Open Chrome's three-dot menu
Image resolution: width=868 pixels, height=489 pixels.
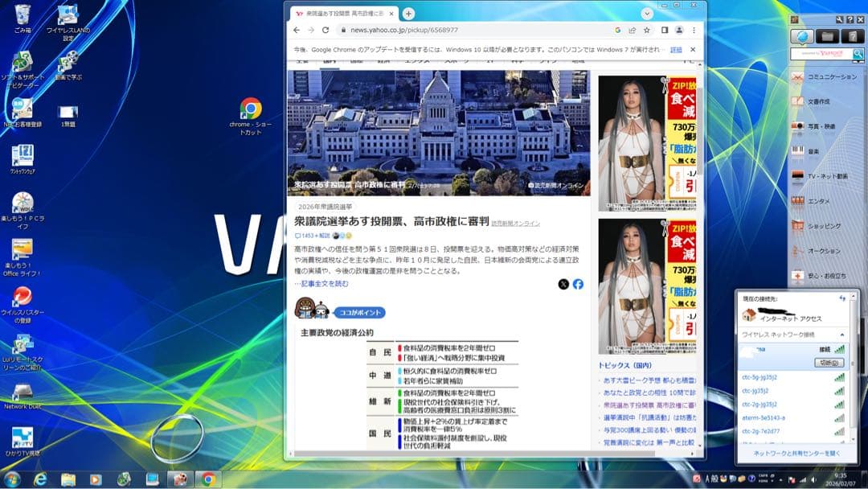pyautogui.click(x=694, y=31)
